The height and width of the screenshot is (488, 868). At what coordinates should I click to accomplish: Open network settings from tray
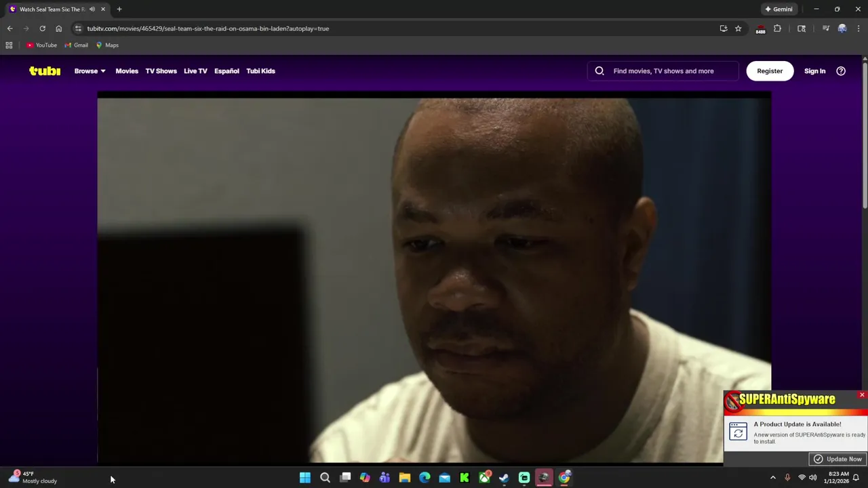pos(802,478)
